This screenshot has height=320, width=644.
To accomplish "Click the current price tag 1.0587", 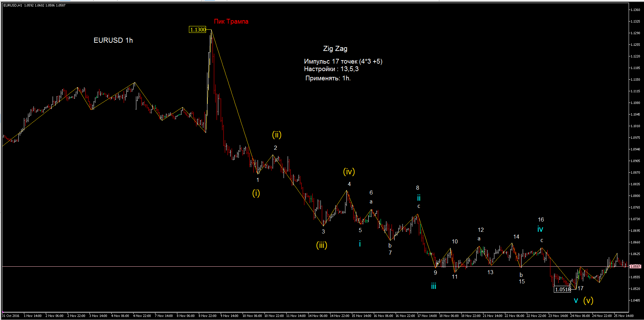I will pyautogui.click(x=635, y=266).
